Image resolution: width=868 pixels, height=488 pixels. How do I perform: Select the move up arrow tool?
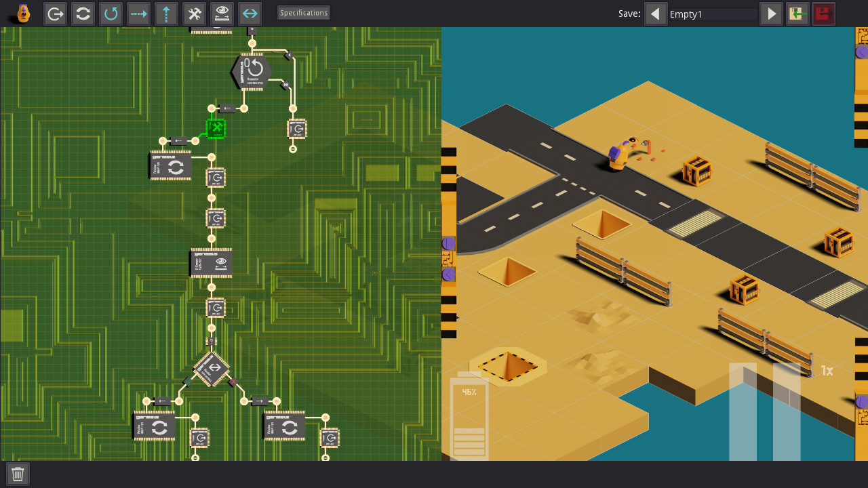(166, 13)
